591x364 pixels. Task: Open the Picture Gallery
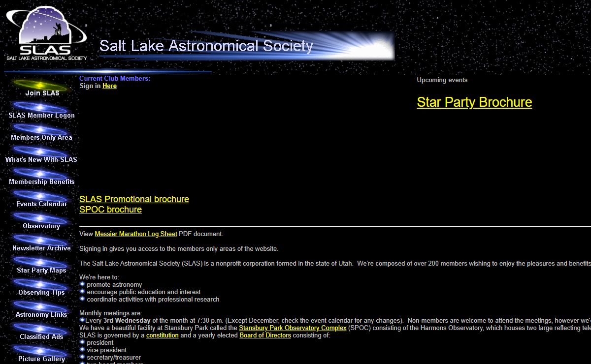click(41, 354)
